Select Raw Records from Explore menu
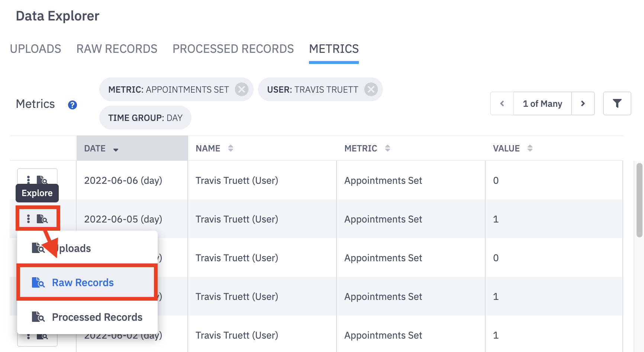 [83, 283]
